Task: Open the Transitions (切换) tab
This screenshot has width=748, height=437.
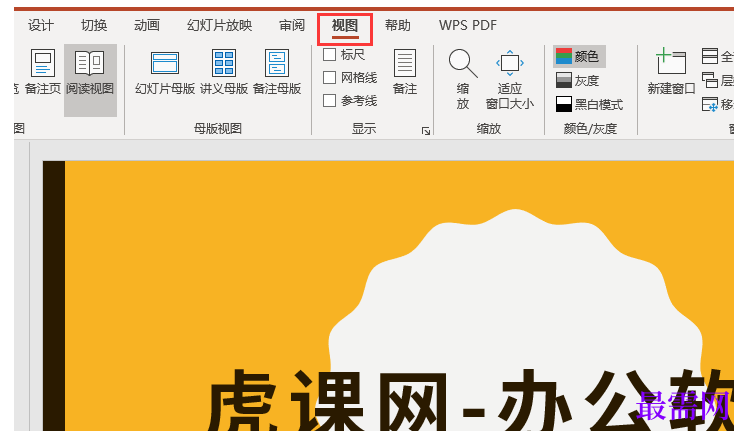Action: 94,25
